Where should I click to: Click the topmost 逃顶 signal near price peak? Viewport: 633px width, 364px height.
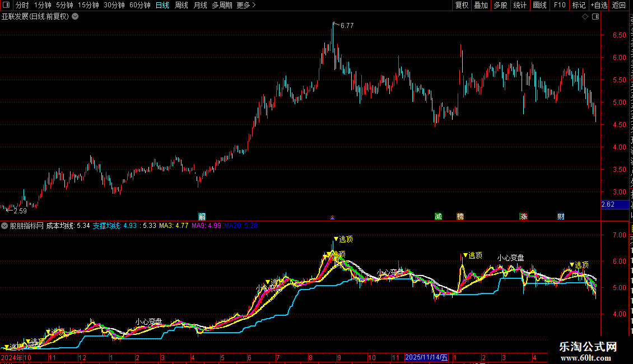343,239
